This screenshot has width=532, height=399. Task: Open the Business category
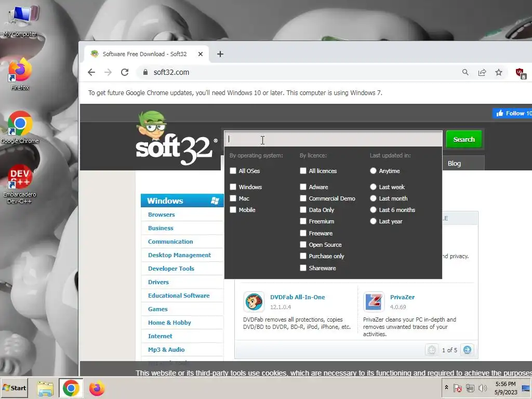pyautogui.click(x=161, y=229)
